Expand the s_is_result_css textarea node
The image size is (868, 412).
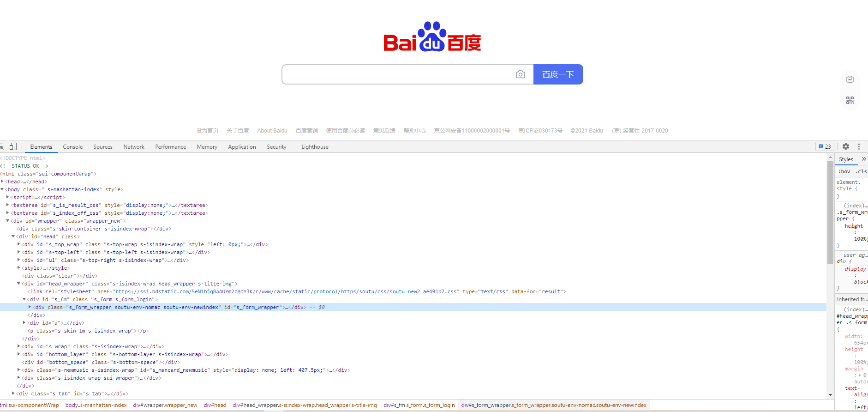[x=8, y=205]
